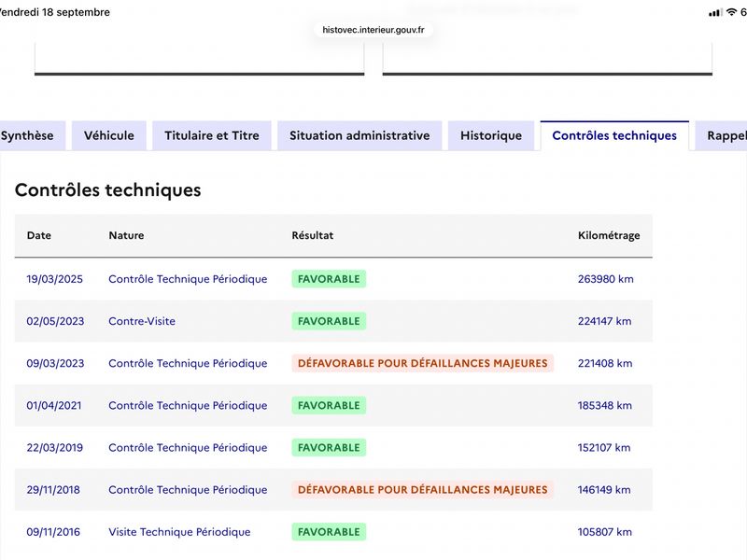Open the Rappel tab at right edge
Image resolution: width=747 pixels, height=560 pixels.
[723, 135]
